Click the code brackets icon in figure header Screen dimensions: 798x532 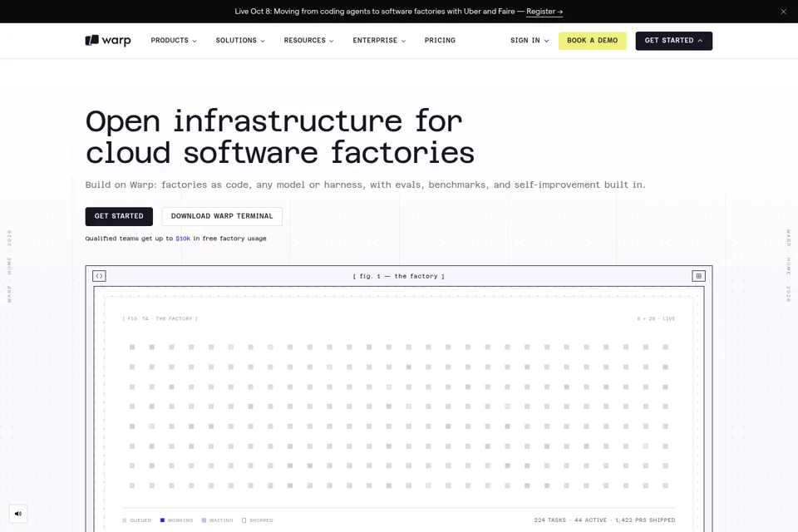(99, 276)
